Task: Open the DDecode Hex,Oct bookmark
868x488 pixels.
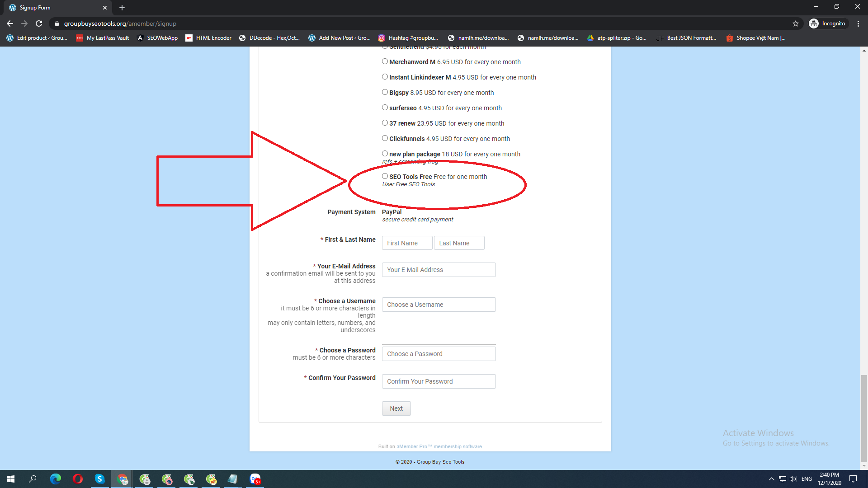Action: click(269, 38)
